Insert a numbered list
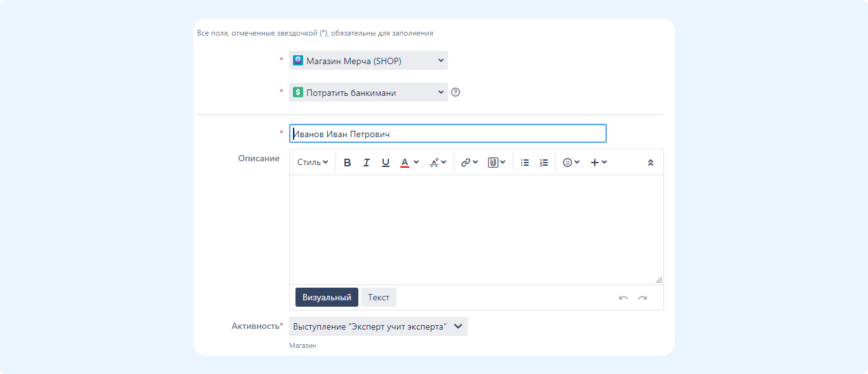The width and height of the screenshot is (868, 374). (544, 163)
